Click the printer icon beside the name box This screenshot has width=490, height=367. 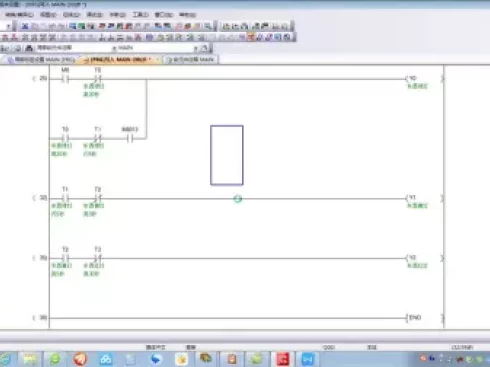coord(29,48)
